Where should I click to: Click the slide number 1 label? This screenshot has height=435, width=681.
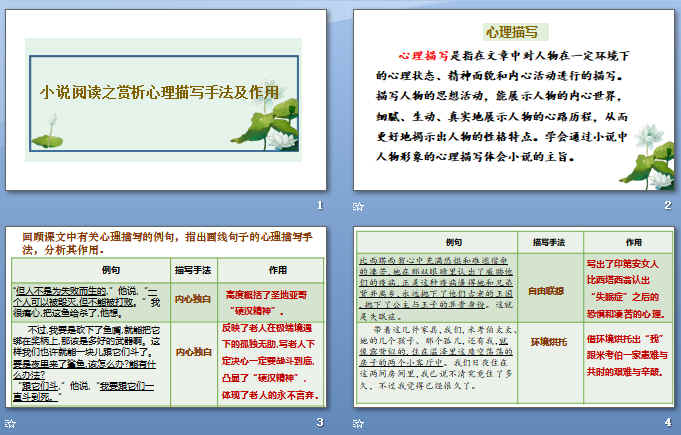319,206
